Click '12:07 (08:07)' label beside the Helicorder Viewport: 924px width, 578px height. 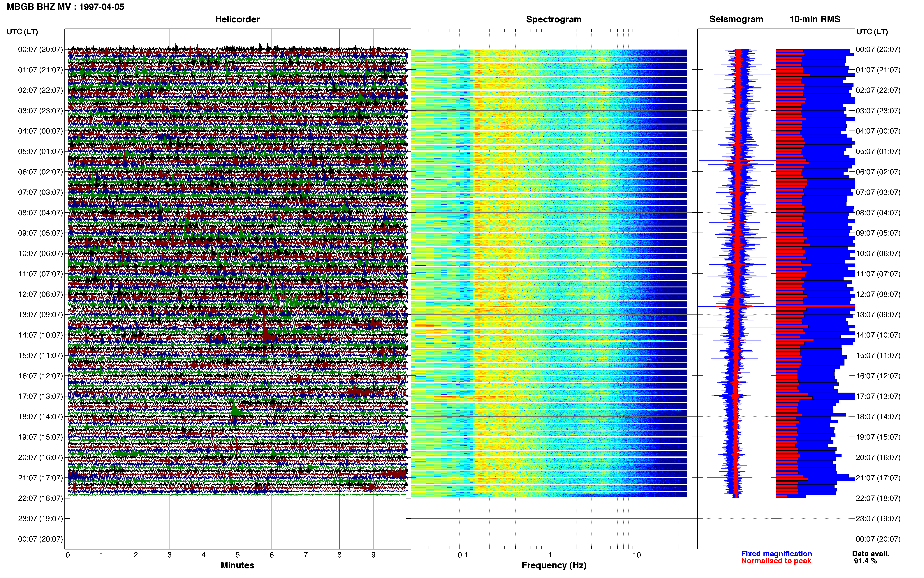click(41, 294)
